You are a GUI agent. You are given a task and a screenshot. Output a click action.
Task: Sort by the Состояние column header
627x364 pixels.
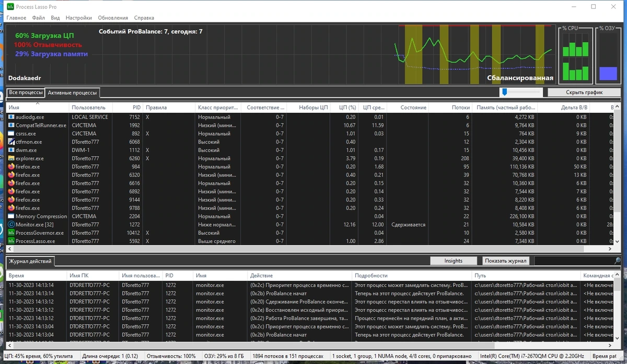pyautogui.click(x=408, y=108)
